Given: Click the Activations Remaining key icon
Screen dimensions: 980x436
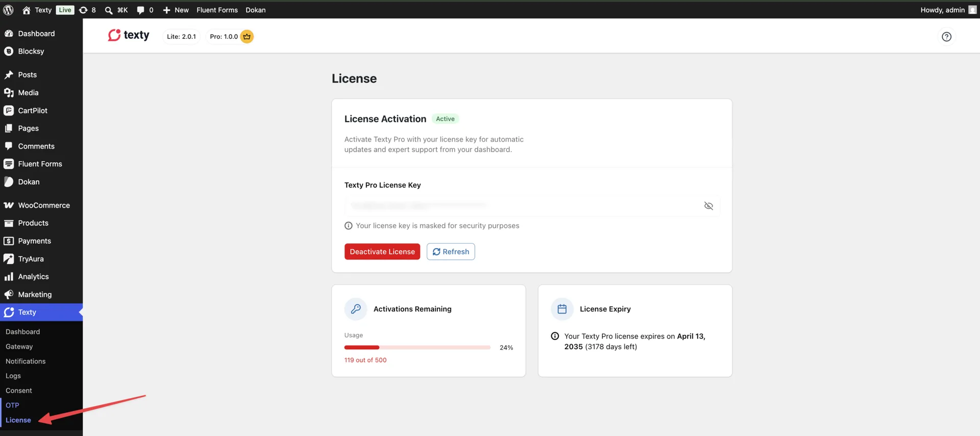Looking at the screenshot, I should 356,309.
